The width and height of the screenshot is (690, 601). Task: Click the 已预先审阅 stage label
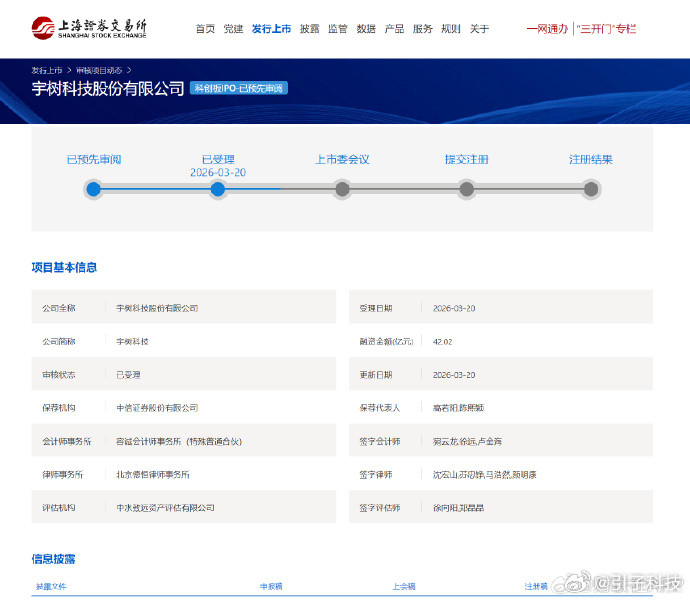(94, 159)
